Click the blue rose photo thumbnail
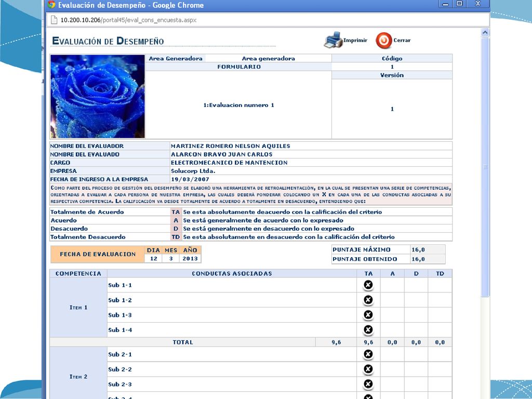Image resolution: width=532 pixels, height=399 pixels. point(98,96)
